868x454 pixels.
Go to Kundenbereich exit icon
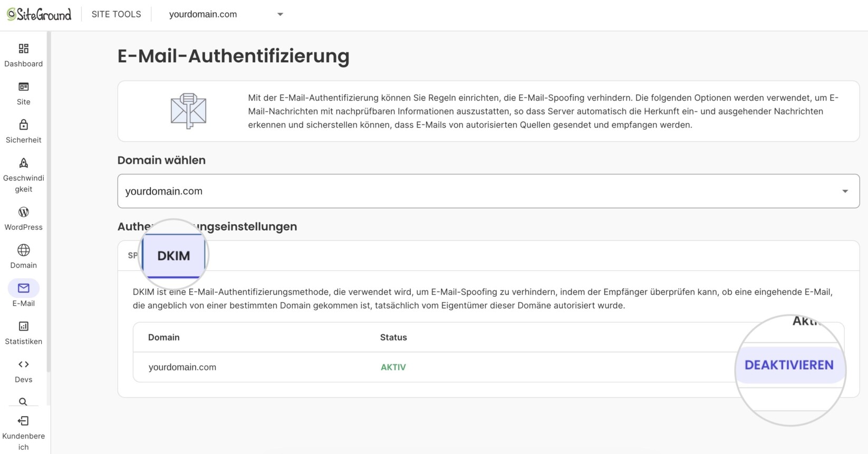[x=23, y=421]
